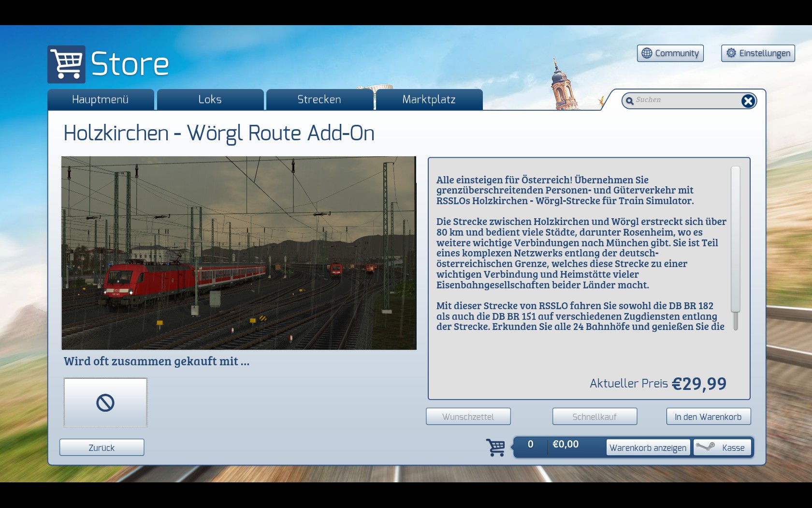
Task: Proceed to Kasse checkout
Action: click(x=723, y=448)
